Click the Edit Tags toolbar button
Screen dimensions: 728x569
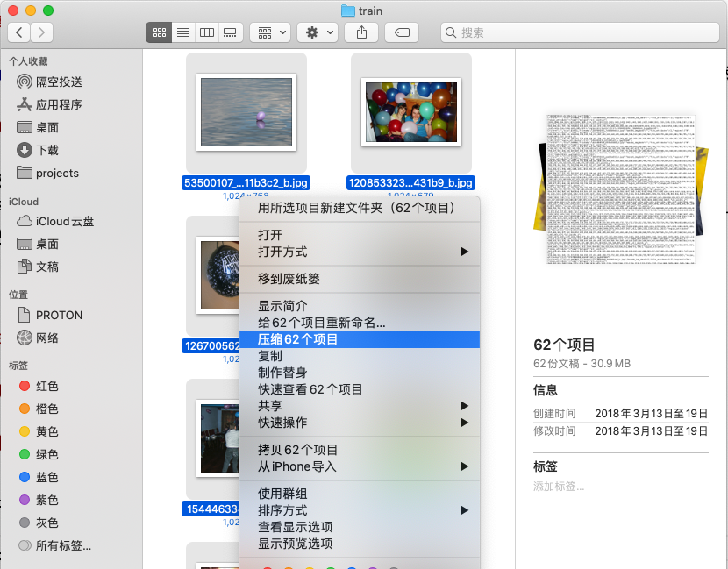coord(401,32)
